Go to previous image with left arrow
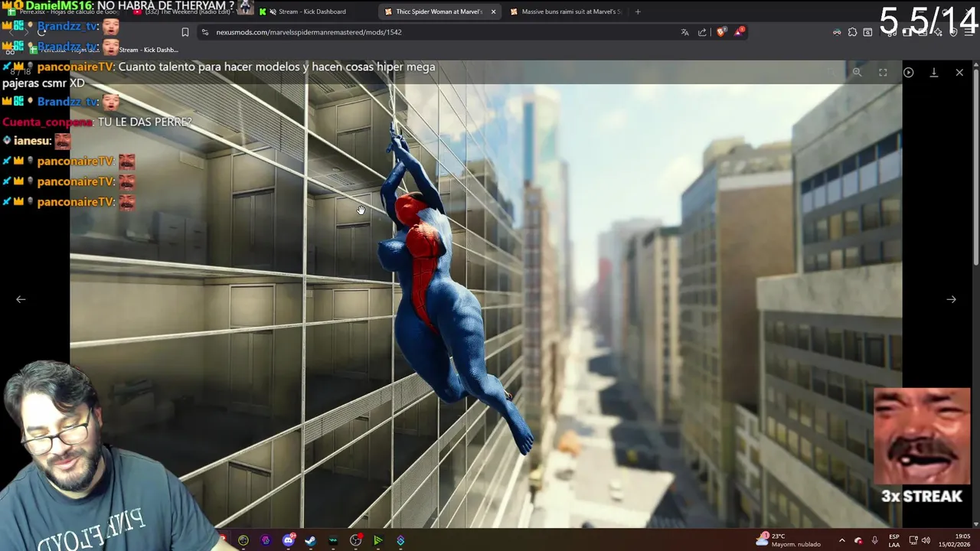 click(21, 299)
